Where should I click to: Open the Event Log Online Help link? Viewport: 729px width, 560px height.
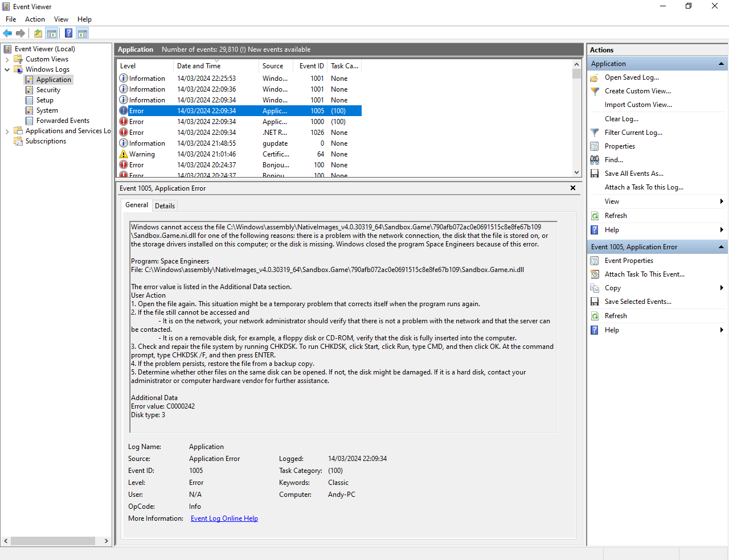pyautogui.click(x=224, y=518)
